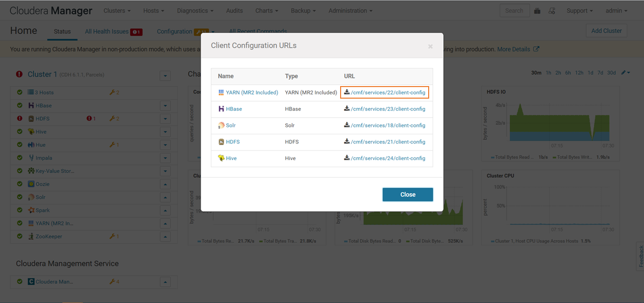Screen dimensions: 644x303
Task: Open the Clusters menu
Action: [x=117, y=11]
